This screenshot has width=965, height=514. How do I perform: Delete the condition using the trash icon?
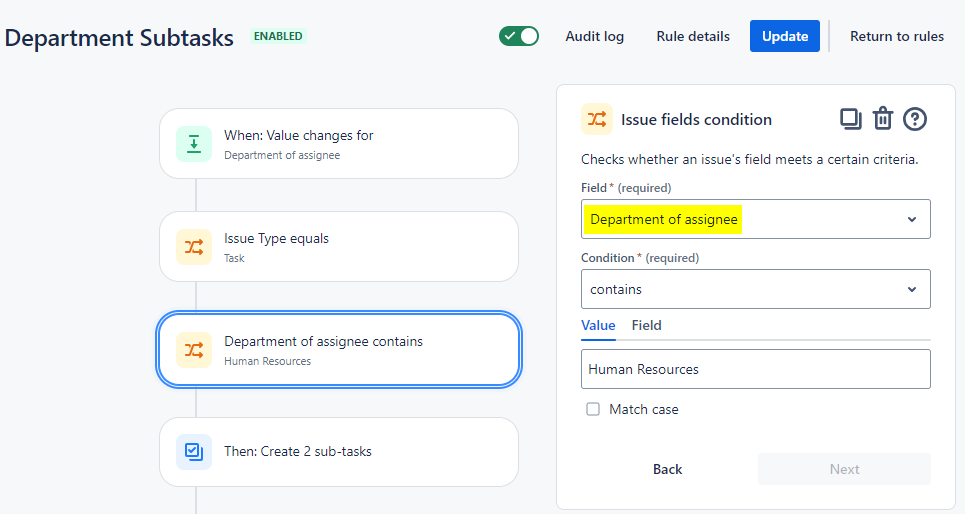pos(882,119)
